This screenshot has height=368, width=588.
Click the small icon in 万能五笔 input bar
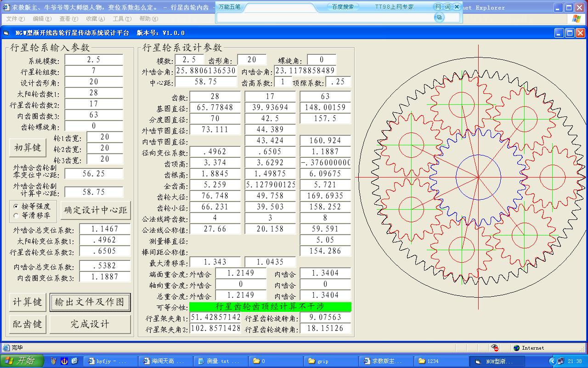tap(439, 17)
